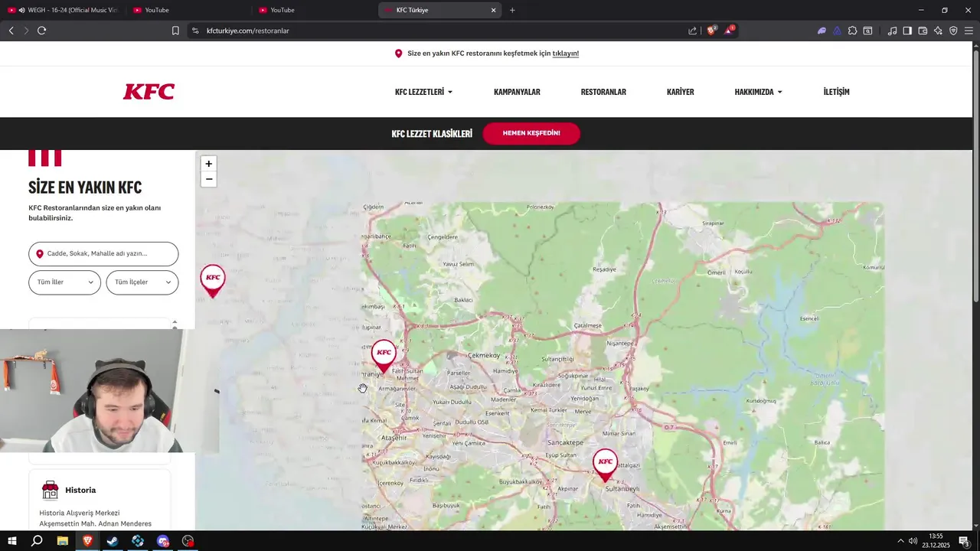Go back to previous page
This screenshot has width=980, height=551.
click(11, 31)
